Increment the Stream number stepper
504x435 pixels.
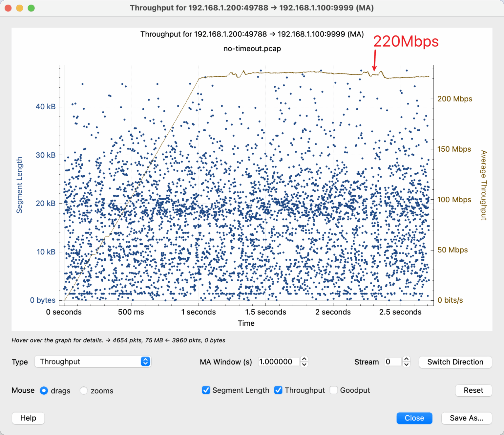tap(406, 359)
